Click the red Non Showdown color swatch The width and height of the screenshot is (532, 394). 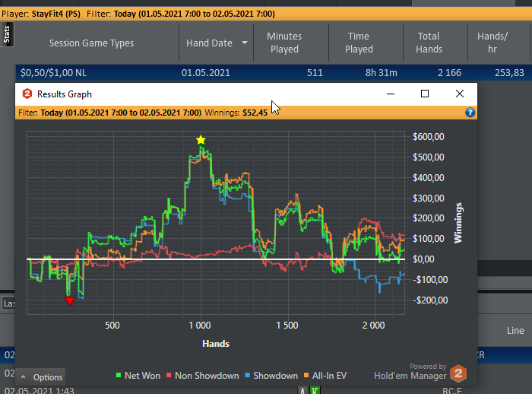[x=169, y=375]
